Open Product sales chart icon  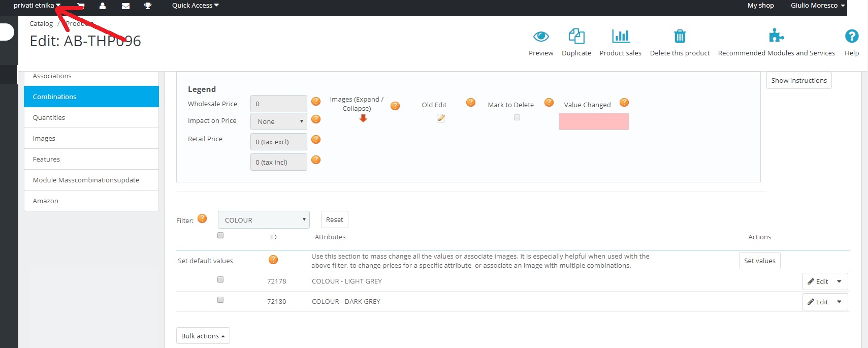[x=621, y=36]
